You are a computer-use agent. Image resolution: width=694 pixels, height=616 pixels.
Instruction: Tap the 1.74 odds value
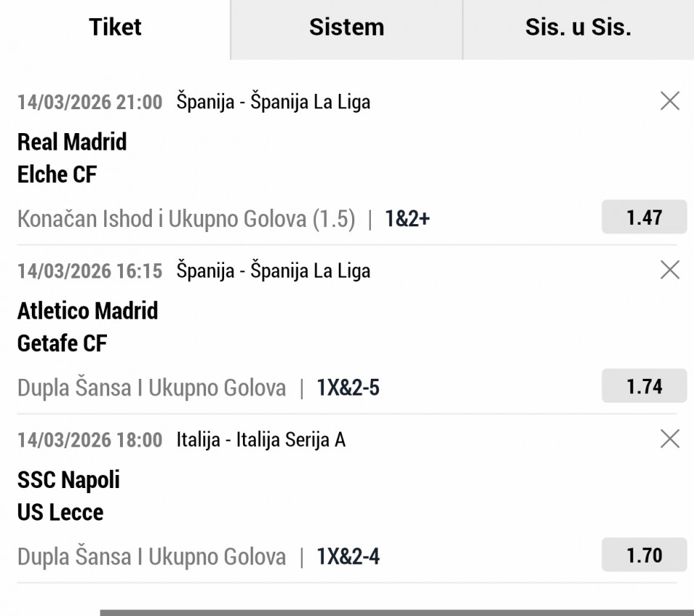point(644,387)
